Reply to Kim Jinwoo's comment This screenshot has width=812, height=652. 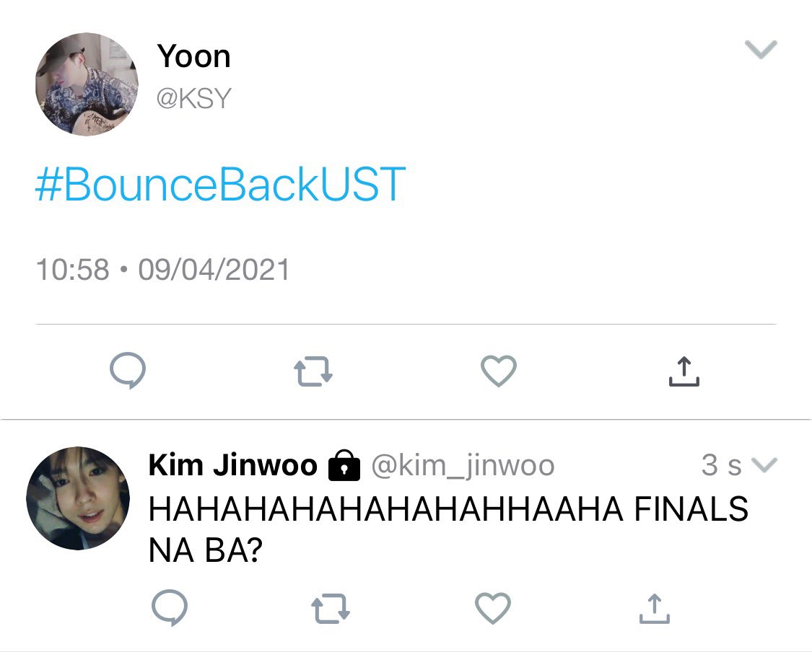pyautogui.click(x=170, y=607)
